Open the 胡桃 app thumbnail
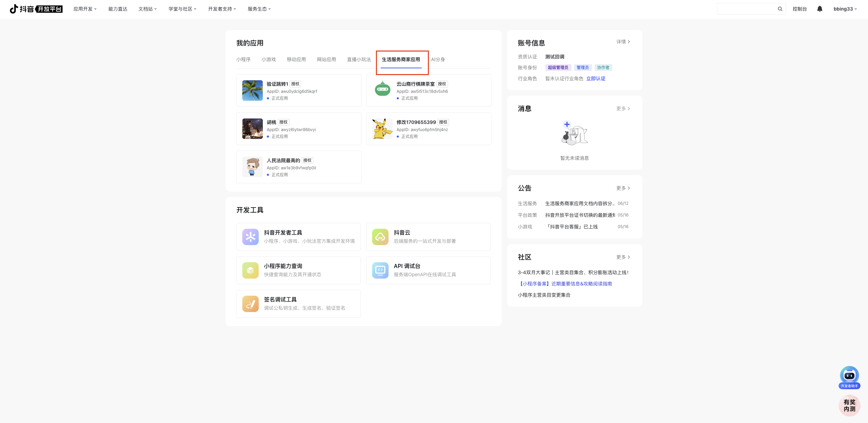868x423 pixels. tap(253, 129)
